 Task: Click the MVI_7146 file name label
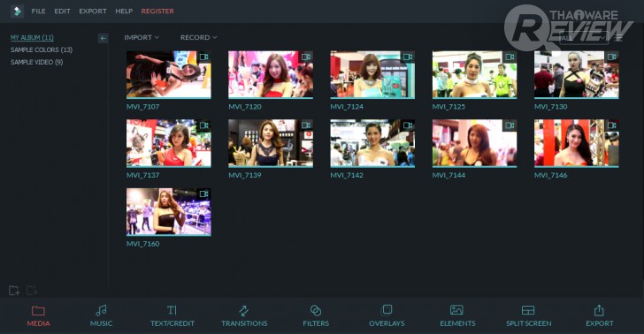[x=550, y=175]
